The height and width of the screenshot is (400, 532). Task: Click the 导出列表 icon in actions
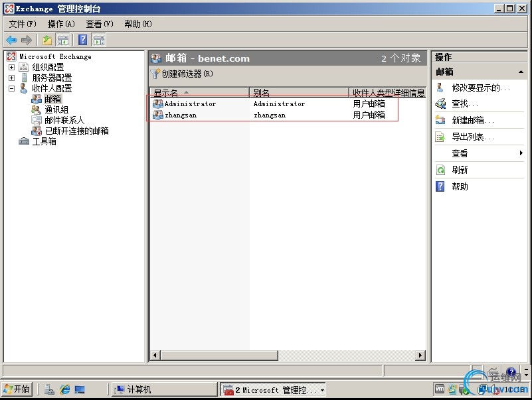(x=440, y=137)
